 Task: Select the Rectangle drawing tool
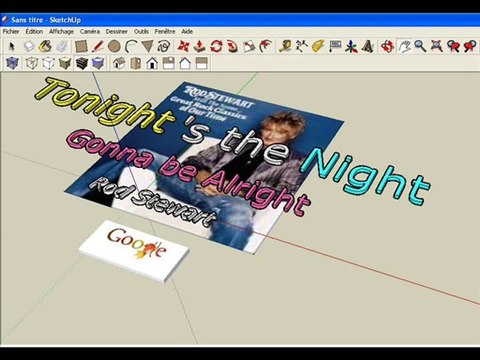(x=81, y=46)
